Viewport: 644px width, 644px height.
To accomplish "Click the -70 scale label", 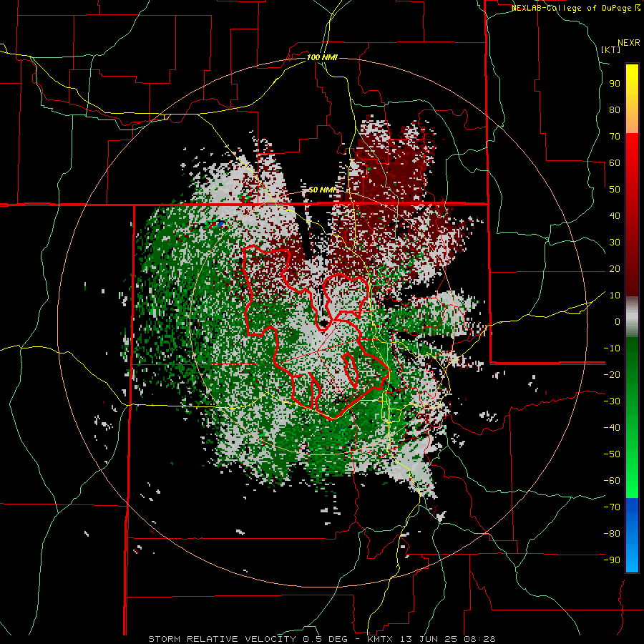I will (612, 507).
